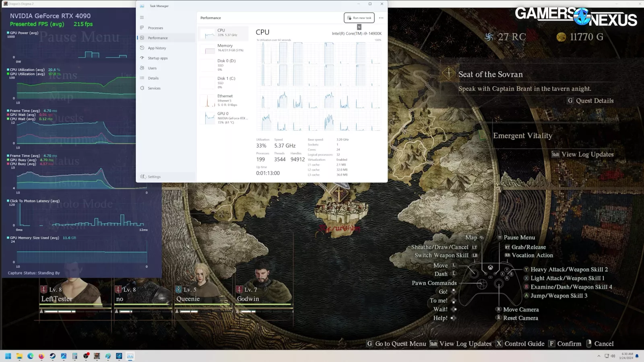Open the three-dot more options menu
Viewport: 644px width, 362px height.
pyautogui.click(x=381, y=18)
